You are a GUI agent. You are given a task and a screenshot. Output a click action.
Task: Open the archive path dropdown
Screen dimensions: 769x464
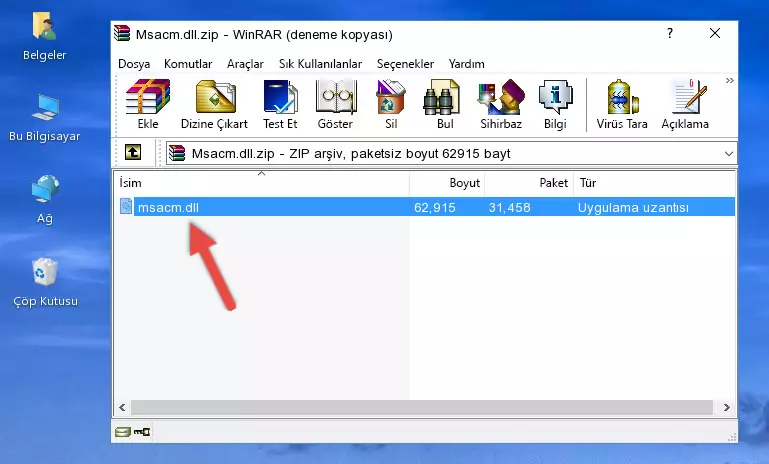click(729, 154)
